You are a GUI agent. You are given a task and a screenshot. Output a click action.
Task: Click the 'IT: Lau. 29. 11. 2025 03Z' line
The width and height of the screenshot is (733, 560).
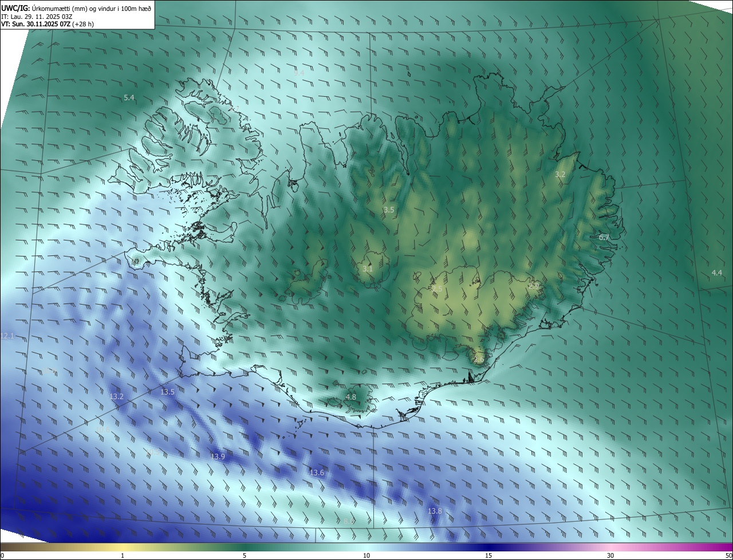pos(37,17)
